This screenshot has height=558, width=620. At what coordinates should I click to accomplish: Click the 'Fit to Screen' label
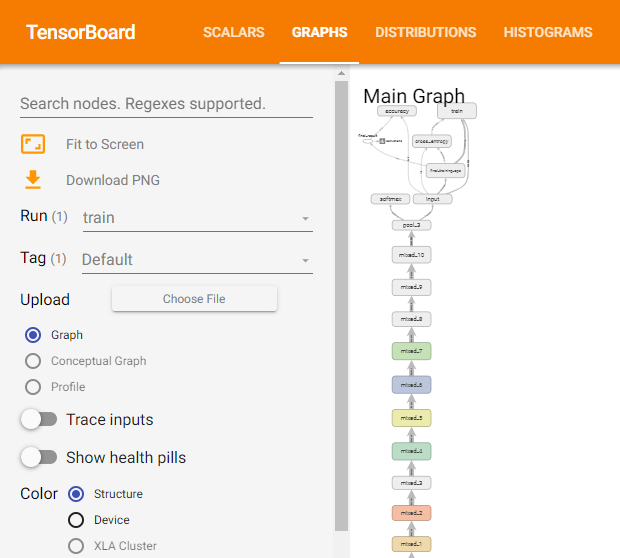pyautogui.click(x=105, y=144)
